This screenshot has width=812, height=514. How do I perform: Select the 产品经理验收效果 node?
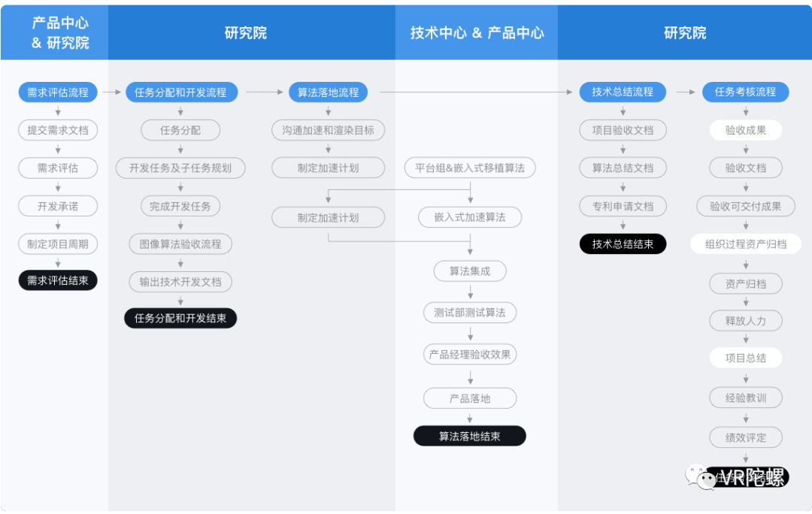coord(470,354)
